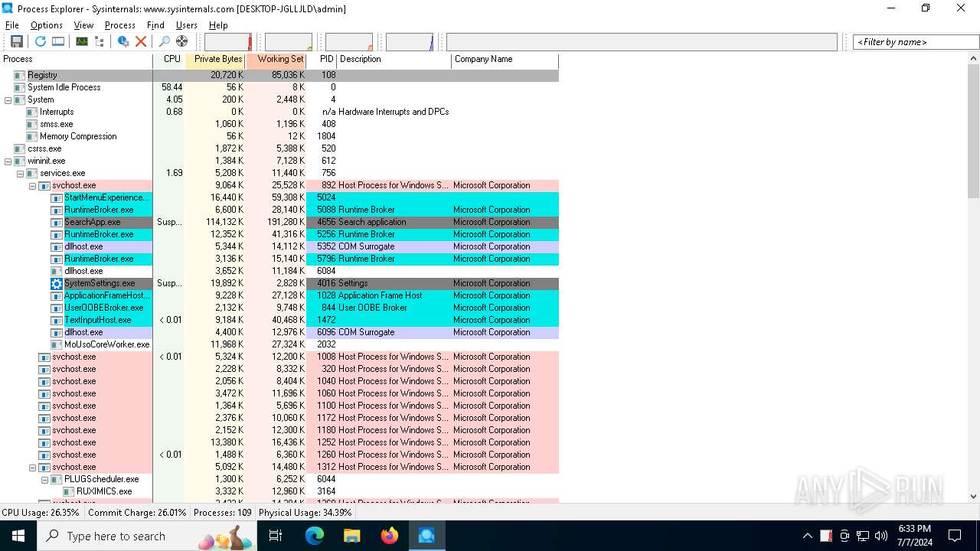
Task: Collapse the services.exe tree node
Action: 21,173
